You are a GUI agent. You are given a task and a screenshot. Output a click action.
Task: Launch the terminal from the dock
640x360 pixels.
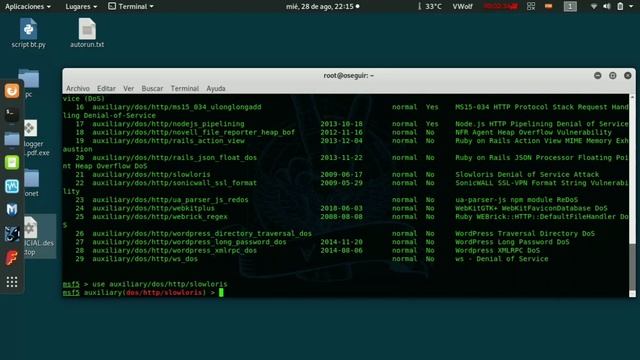12,114
